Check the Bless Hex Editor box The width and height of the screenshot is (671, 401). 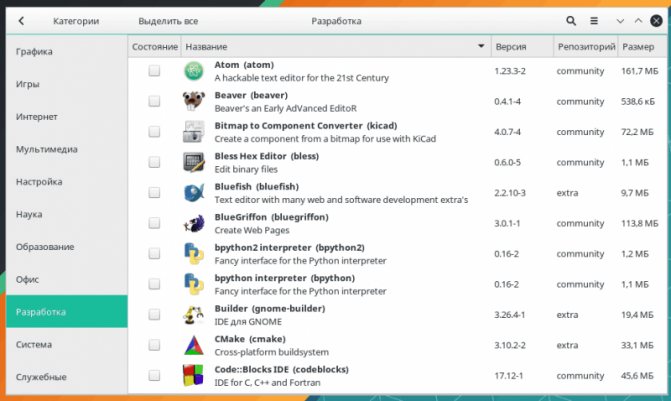click(x=154, y=162)
